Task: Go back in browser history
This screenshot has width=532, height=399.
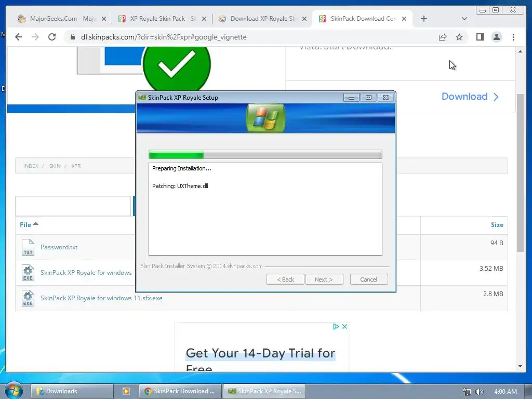Action: click(x=19, y=37)
